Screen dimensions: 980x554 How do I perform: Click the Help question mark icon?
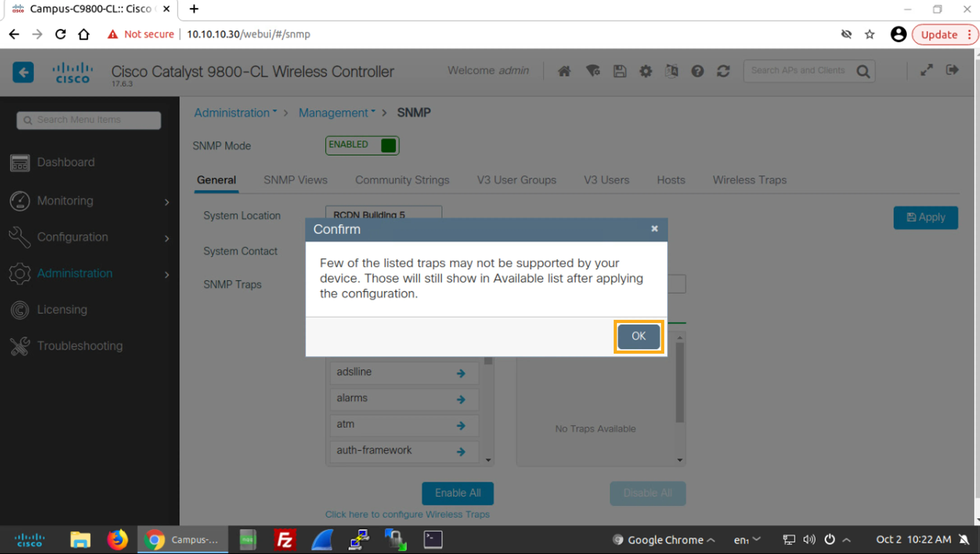tap(697, 71)
